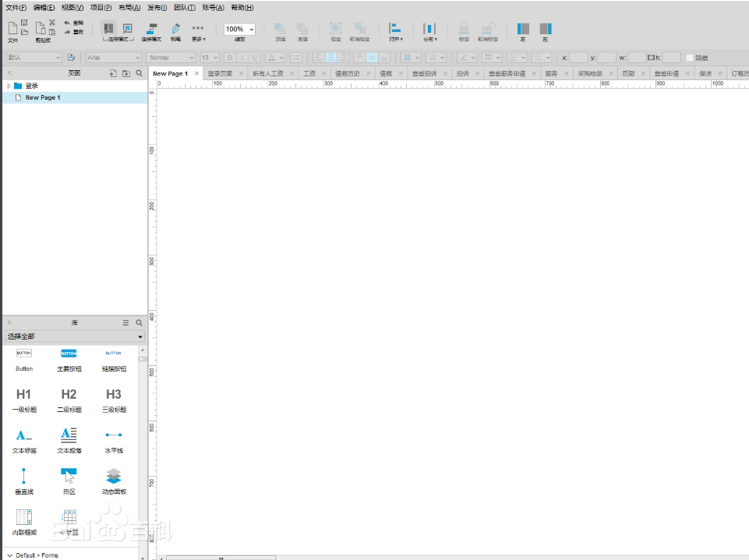Click the search icon in library panel

(x=139, y=322)
